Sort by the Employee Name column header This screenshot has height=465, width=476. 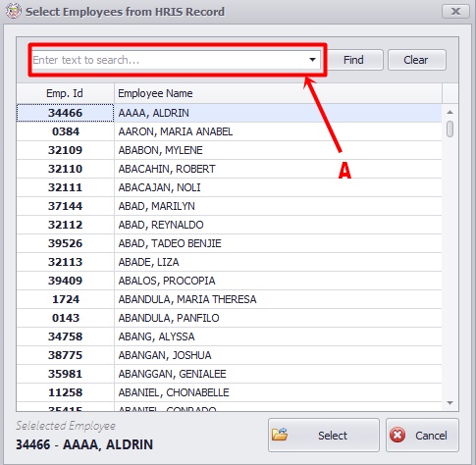coord(278,93)
